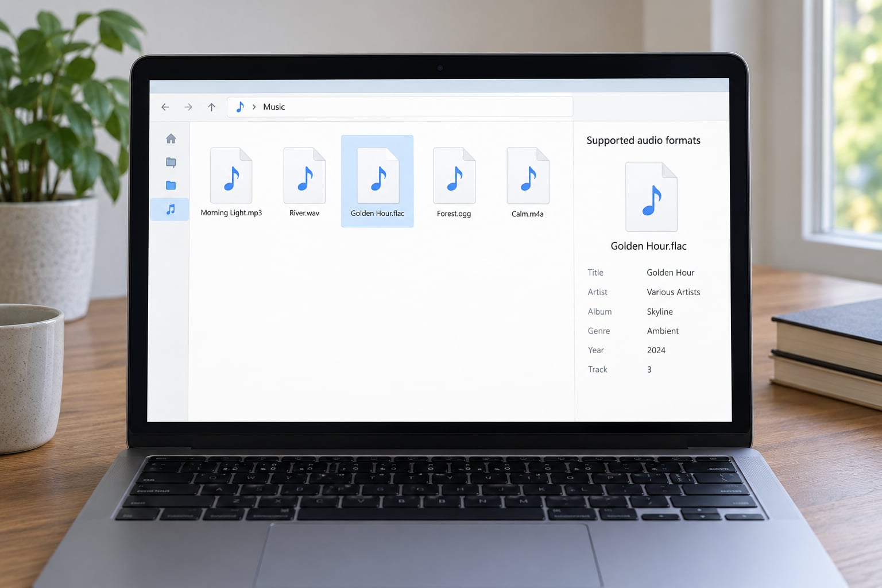Open the blue folder in sidebar

click(171, 185)
